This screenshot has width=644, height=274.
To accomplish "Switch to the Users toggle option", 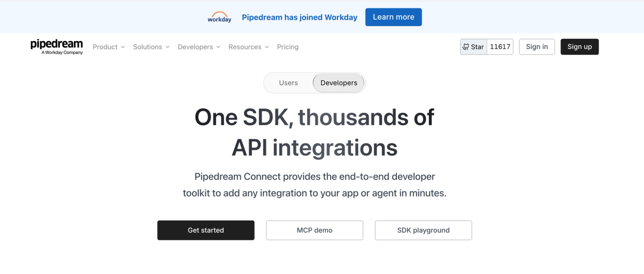I will [x=288, y=83].
